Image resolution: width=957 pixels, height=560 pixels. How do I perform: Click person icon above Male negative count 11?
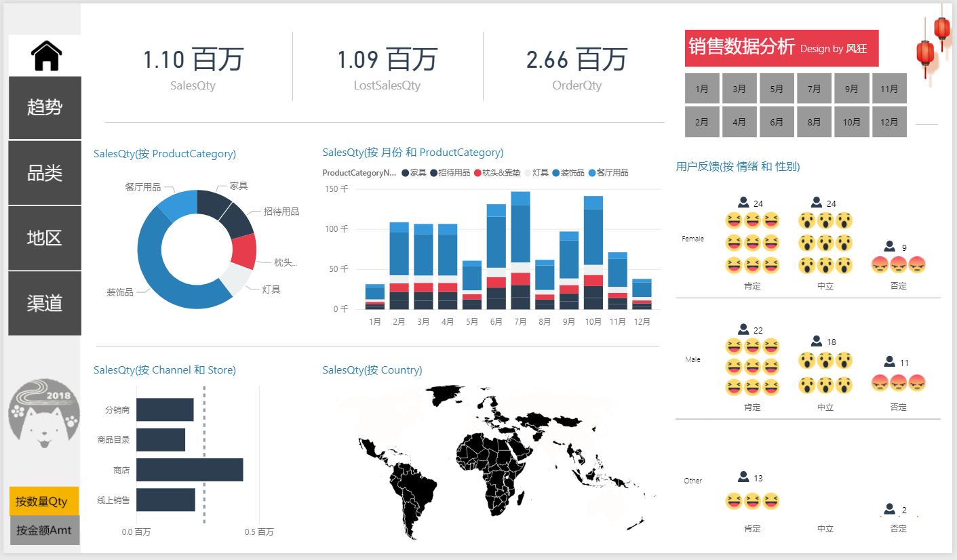click(890, 362)
